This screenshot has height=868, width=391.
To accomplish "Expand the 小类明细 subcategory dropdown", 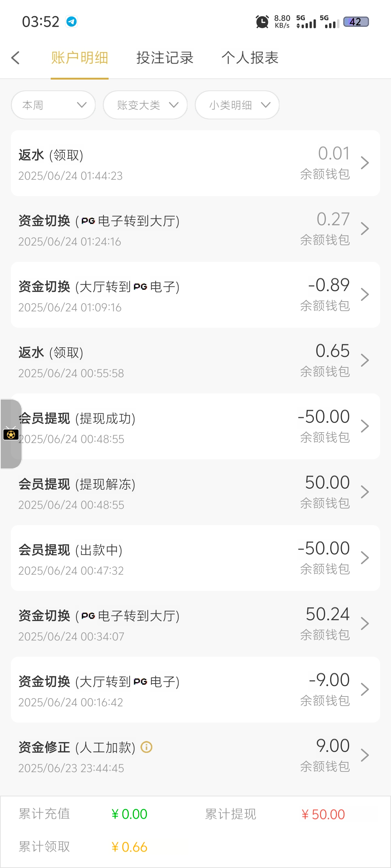I will [x=237, y=105].
